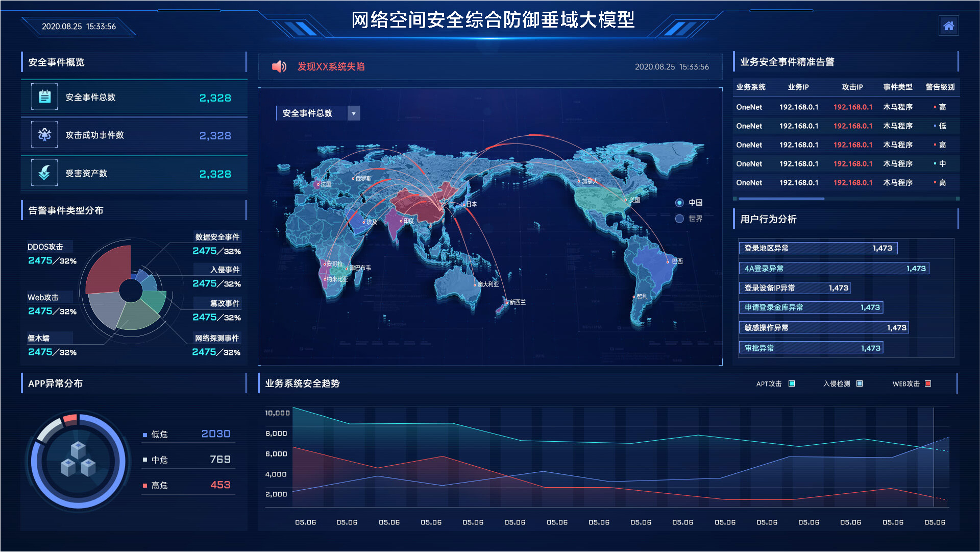Click the 发现XX系统失陷 alert text

331,67
